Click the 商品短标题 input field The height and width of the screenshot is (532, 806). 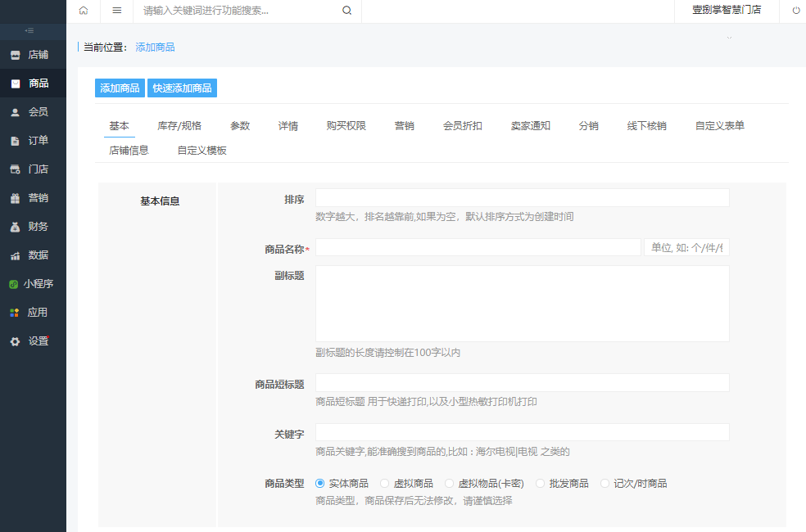(523, 382)
